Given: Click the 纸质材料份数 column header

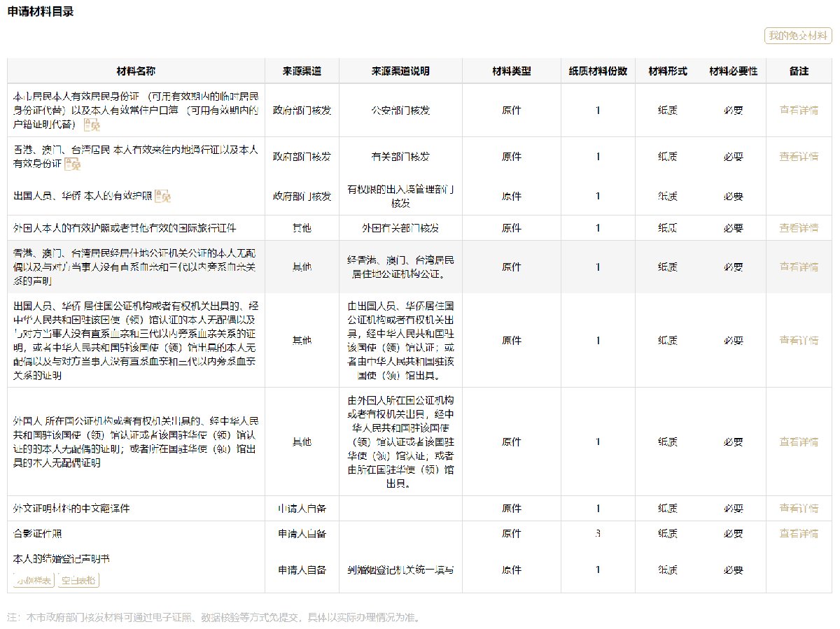Looking at the screenshot, I should point(597,71).
